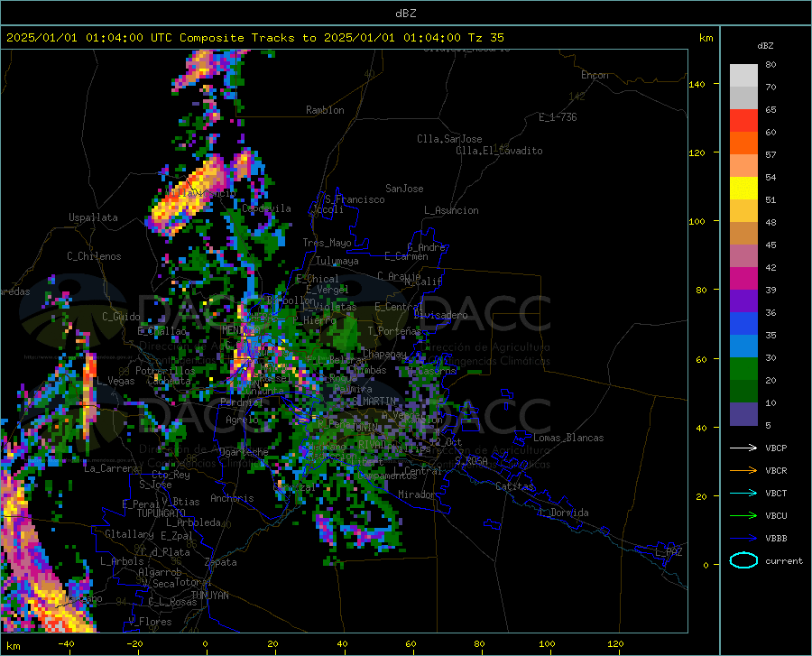812x656 pixels.
Task: Select the magenta 39-42 dBZ swatch
Action: tap(743, 279)
